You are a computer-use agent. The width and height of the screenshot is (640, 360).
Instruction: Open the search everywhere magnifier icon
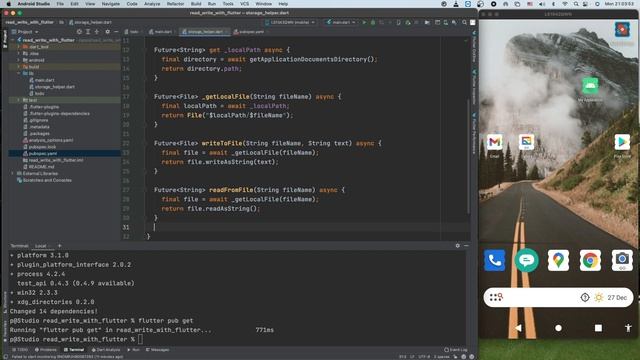pos(464,22)
